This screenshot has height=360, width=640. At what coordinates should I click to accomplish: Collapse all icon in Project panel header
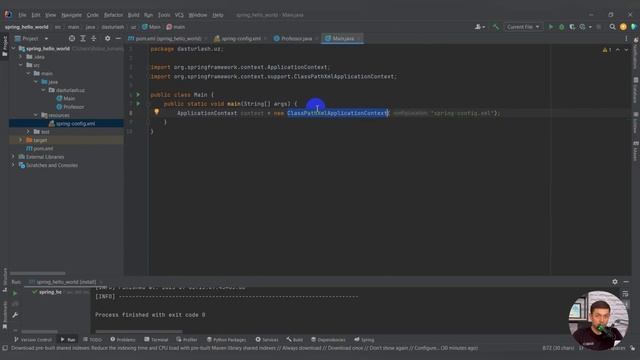point(93,38)
